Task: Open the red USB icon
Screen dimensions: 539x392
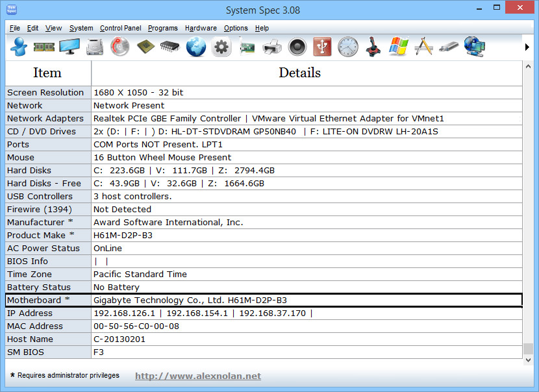Action: tap(323, 46)
